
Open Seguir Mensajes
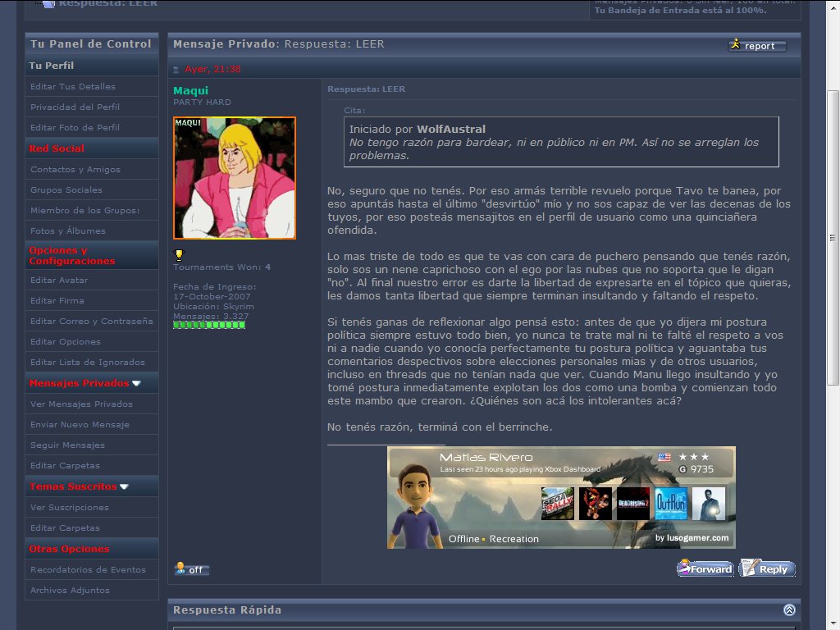click(67, 445)
